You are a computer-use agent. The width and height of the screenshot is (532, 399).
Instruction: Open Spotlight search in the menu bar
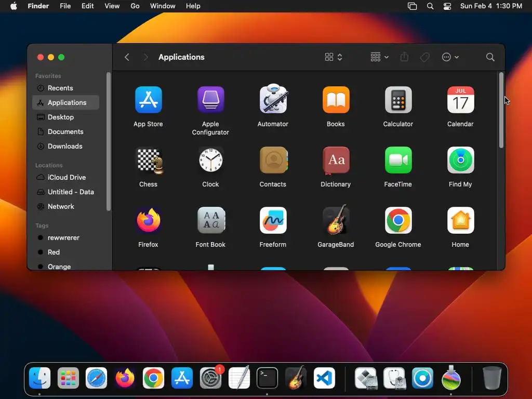pos(430,6)
